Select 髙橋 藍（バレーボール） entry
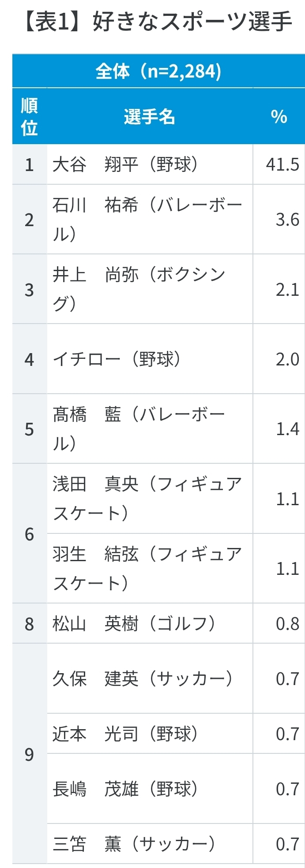This screenshot has width=305, height=868. point(139,429)
